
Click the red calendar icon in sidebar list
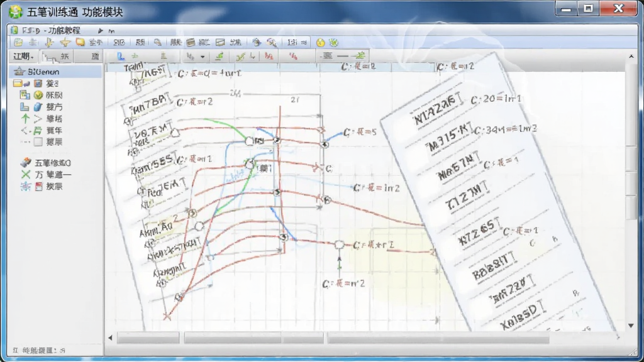[x=38, y=186]
